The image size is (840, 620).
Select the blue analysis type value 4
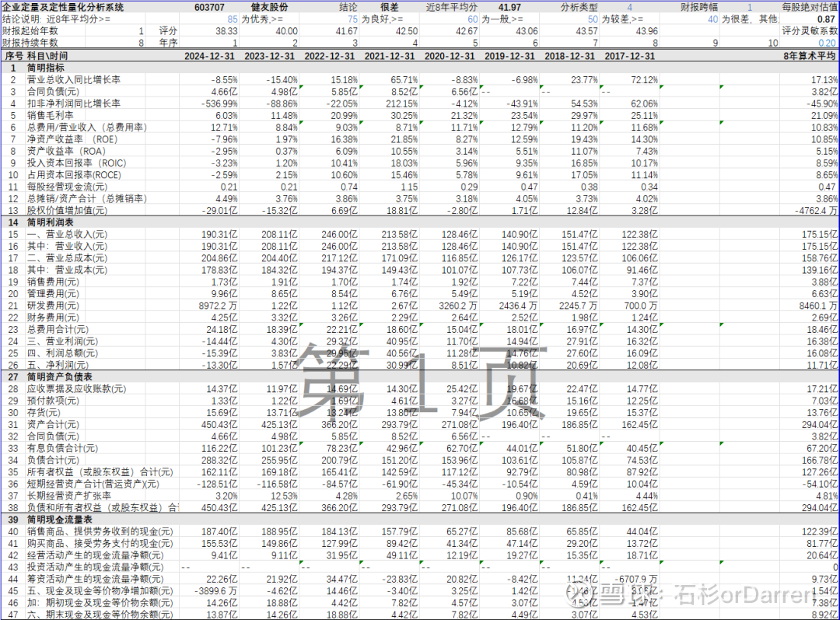click(x=629, y=7)
